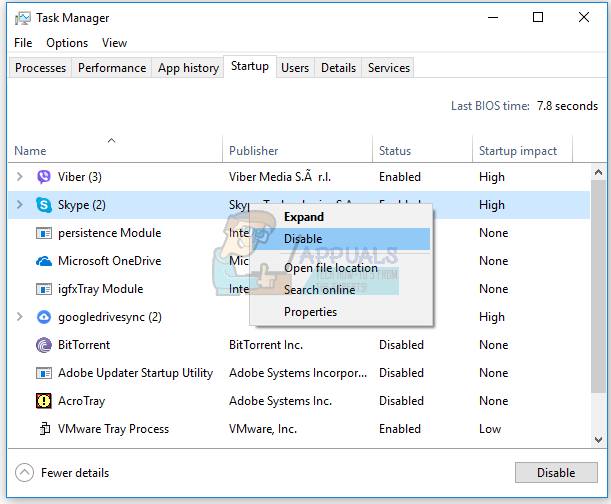This screenshot has width=611, height=504.
Task: Select the Microsoft OneDrive cloud icon
Action: (x=44, y=261)
